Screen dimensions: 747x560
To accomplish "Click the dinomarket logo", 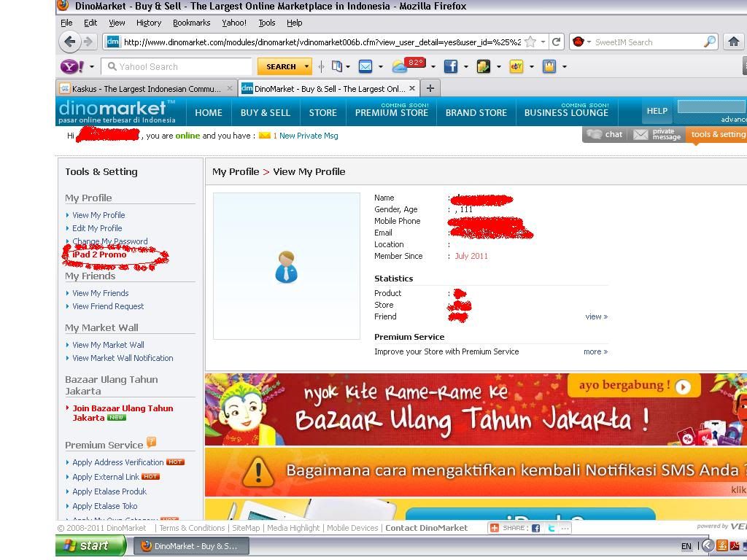I will pyautogui.click(x=117, y=112).
